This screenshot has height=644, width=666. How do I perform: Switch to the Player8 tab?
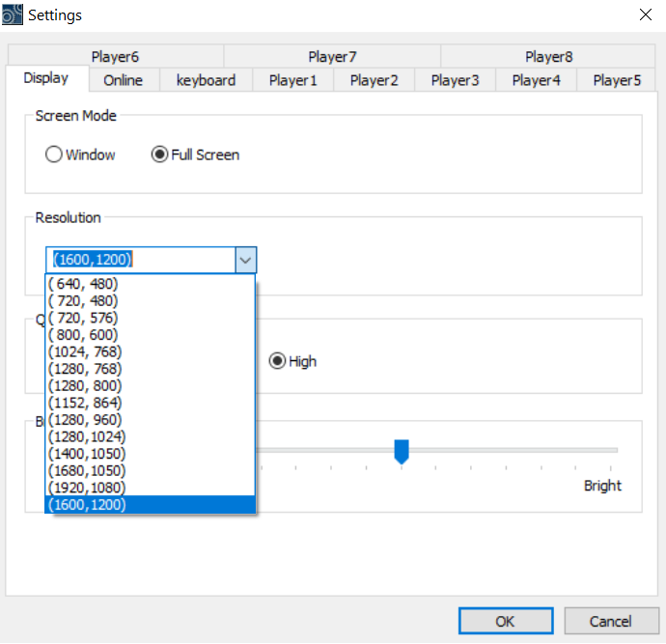549,57
